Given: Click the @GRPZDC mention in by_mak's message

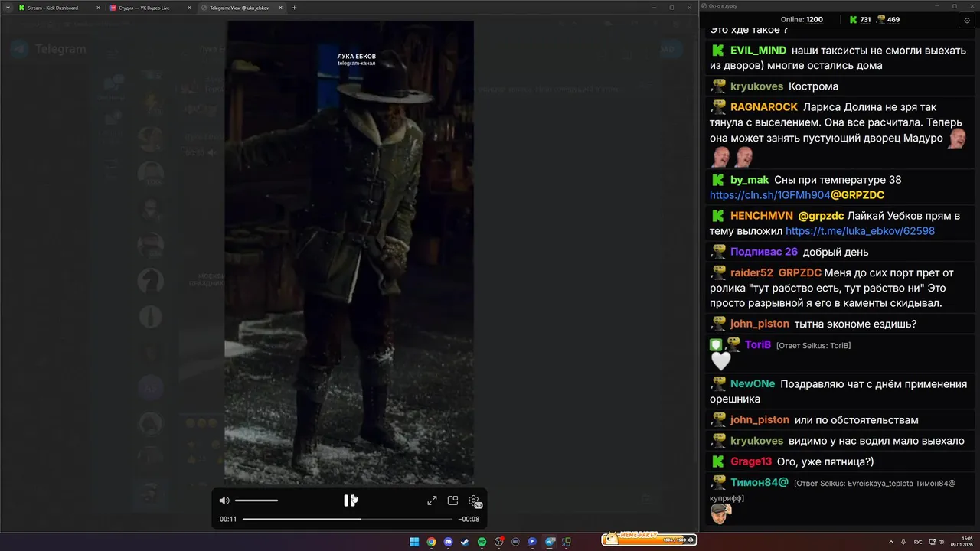Looking at the screenshot, I should coord(857,195).
